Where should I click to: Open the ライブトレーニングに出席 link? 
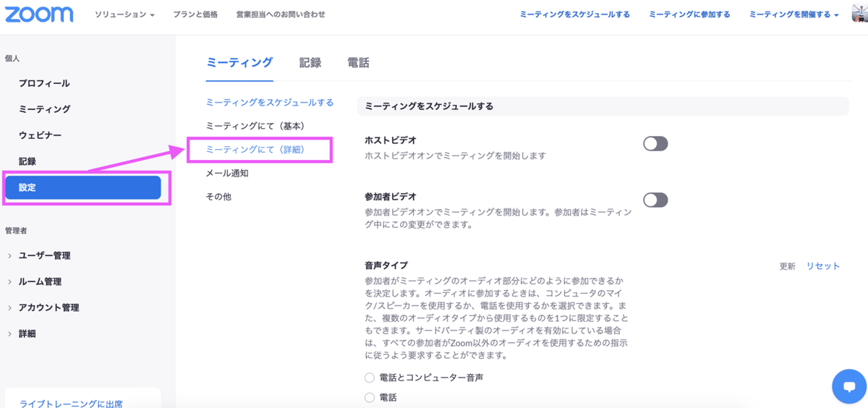(x=71, y=404)
